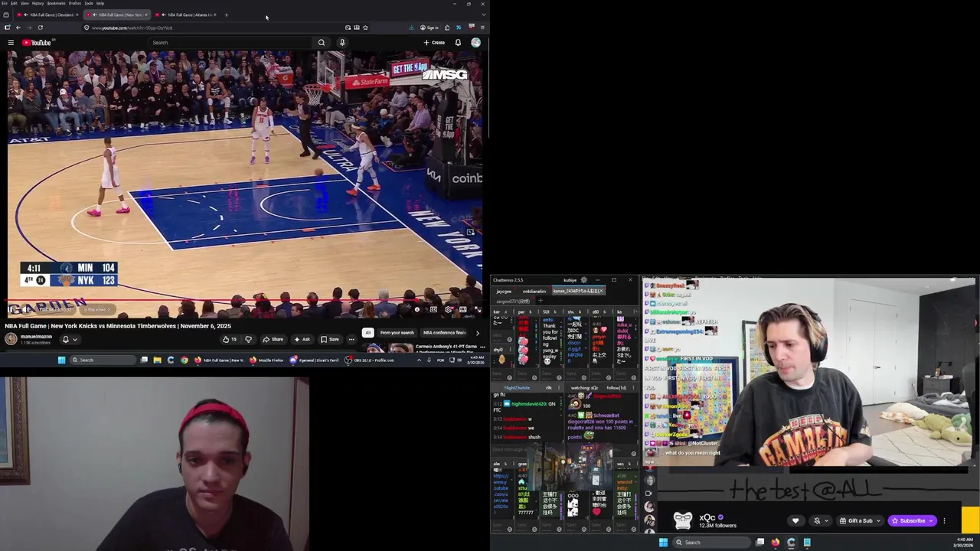This screenshot has width=980, height=551.
Task: Click the purple Twitch Subscribe button
Action: click(x=912, y=520)
